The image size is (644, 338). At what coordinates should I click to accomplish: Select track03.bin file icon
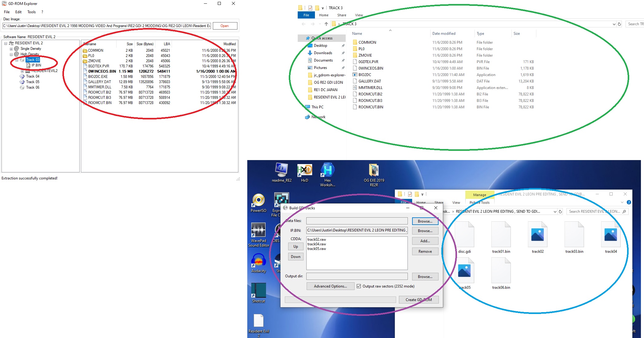tap(574, 238)
